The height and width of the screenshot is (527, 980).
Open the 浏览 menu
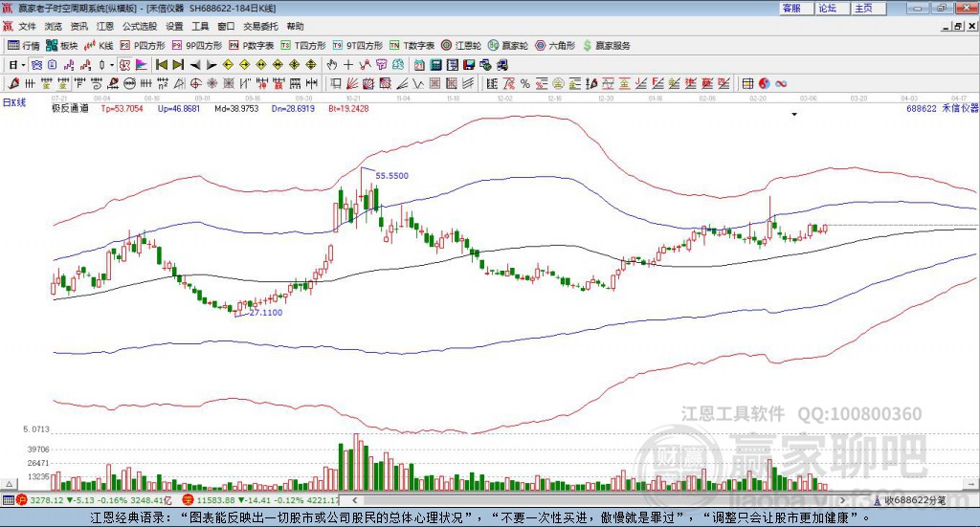click(x=54, y=26)
